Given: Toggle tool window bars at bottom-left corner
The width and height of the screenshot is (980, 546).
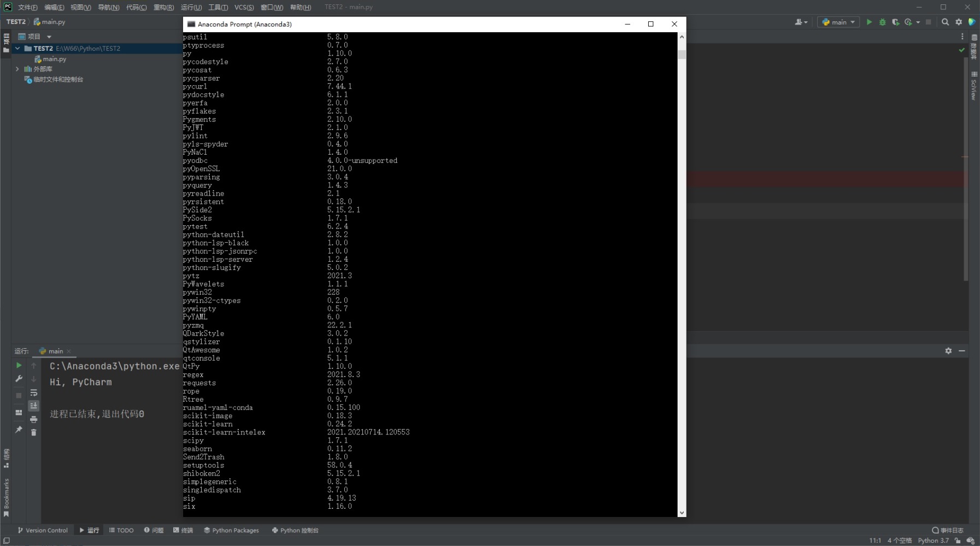Looking at the screenshot, I should (x=6, y=541).
